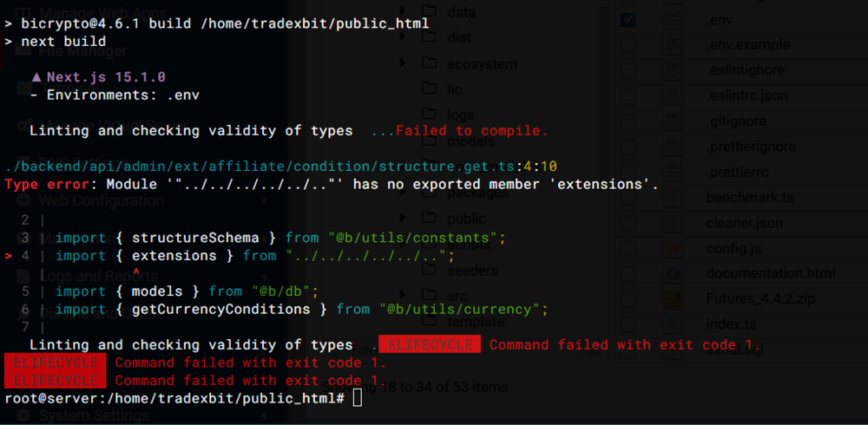Click the .env.example file icon
The image size is (868, 425).
click(674, 44)
